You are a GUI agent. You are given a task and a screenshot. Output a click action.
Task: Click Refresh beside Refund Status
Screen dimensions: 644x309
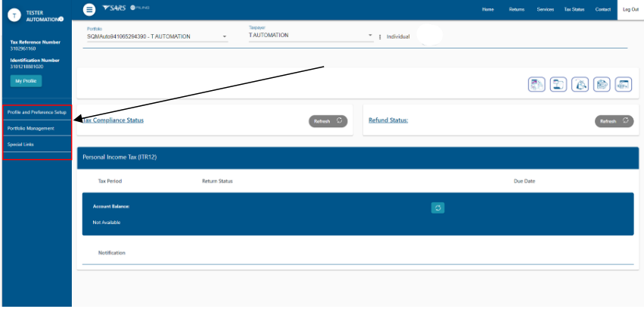tap(614, 121)
